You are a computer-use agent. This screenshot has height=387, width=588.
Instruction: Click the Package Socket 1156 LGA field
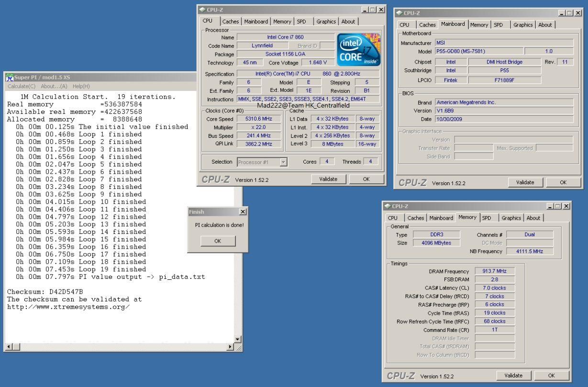tap(286, 54)
